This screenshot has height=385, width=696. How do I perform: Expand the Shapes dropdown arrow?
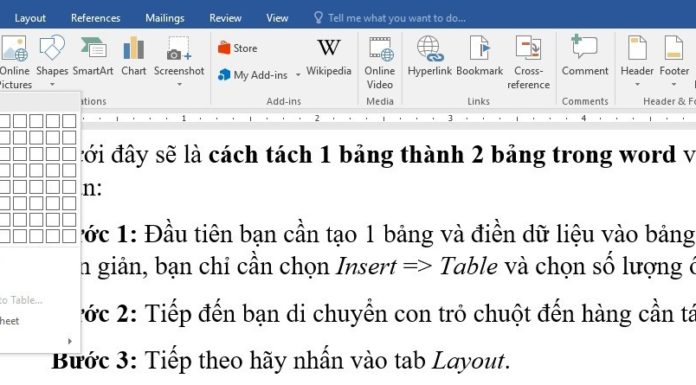click(52, 84)
